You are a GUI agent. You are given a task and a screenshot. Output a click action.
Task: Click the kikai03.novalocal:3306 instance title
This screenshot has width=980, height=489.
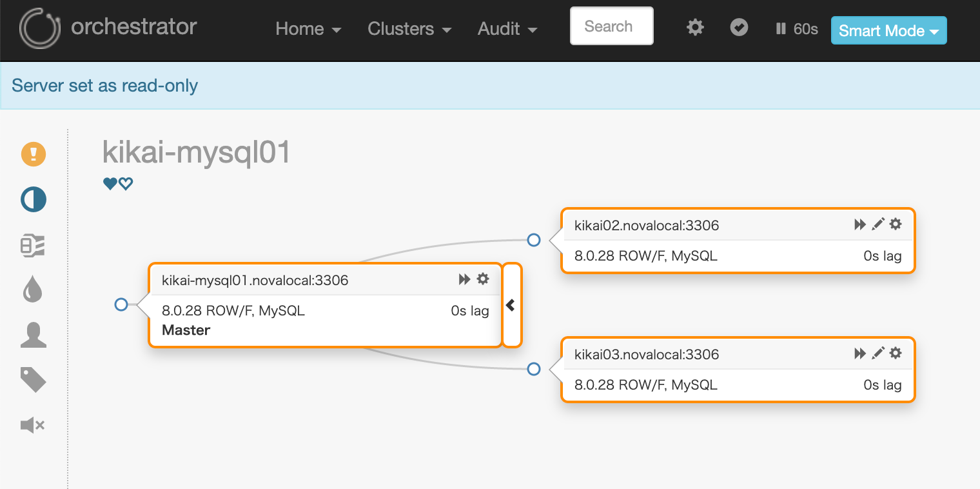point(646,354)
